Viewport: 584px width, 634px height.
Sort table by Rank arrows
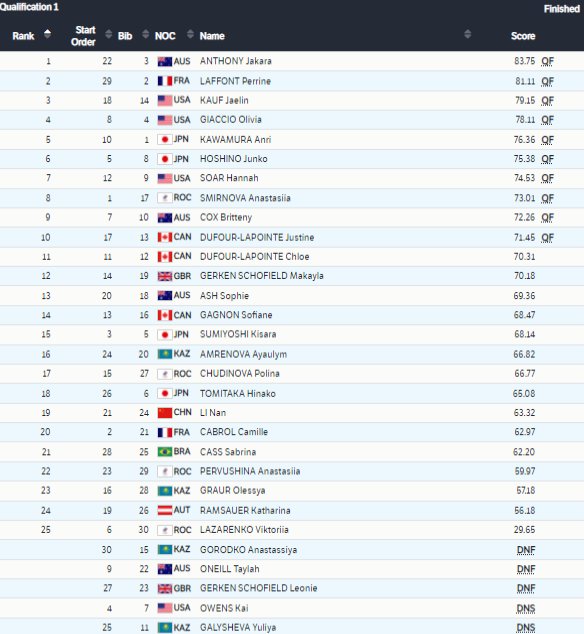coord(47,34)
